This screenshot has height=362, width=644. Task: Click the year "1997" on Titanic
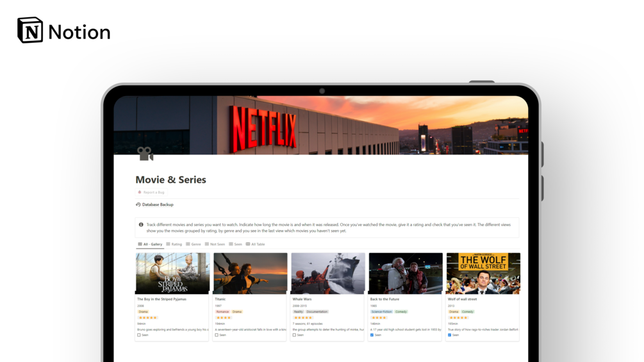pos(218,306)
